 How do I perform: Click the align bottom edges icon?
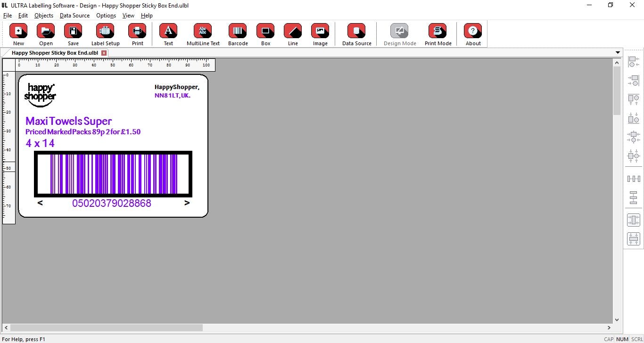[634, 118]
